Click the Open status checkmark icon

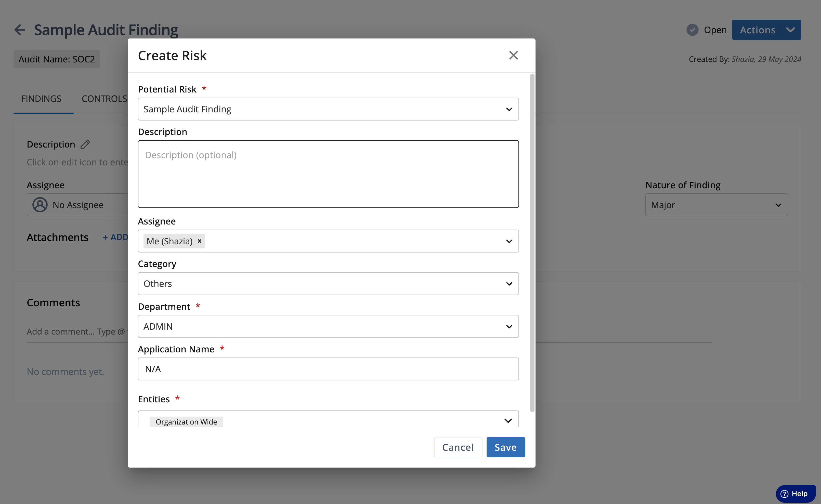tap(692, 30)
